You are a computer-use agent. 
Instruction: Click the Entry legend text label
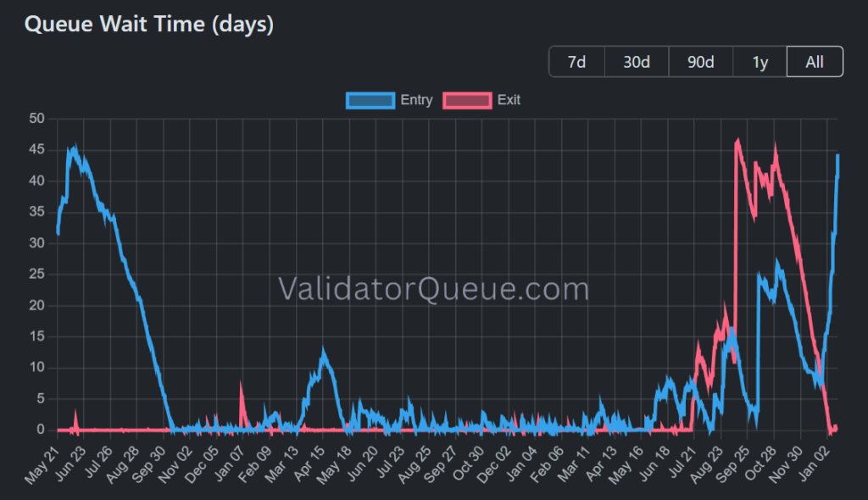coord(416,100)
